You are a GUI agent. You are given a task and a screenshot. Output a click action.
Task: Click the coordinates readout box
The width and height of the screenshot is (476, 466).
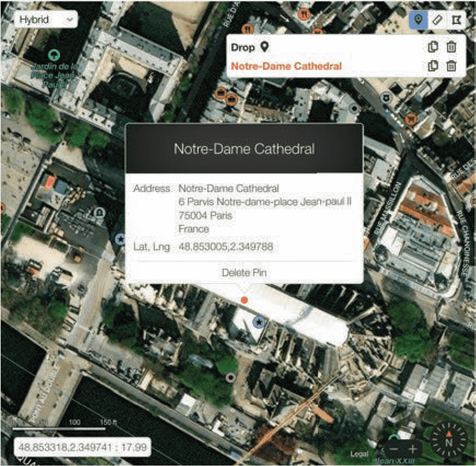click(x=82, y=447)
